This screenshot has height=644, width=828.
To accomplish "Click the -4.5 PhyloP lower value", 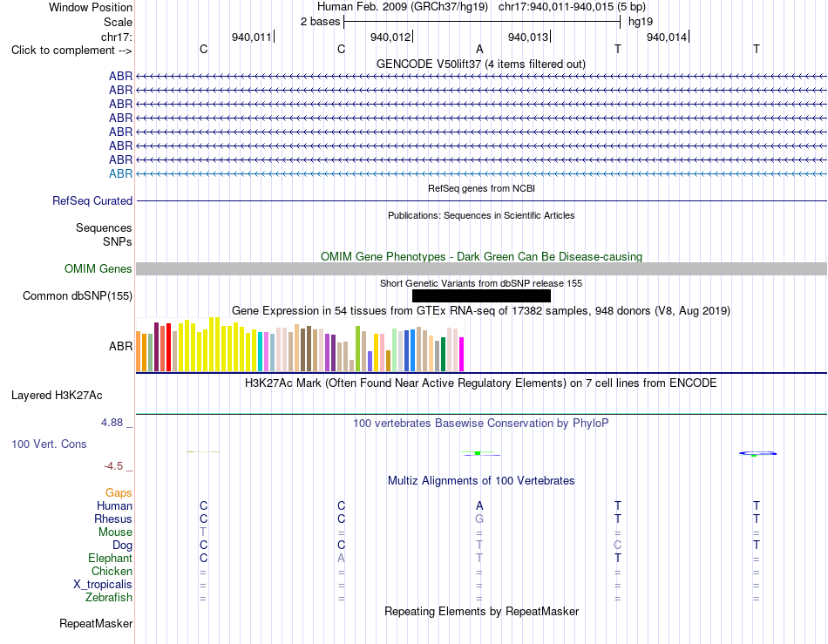I will coord(113,466).
